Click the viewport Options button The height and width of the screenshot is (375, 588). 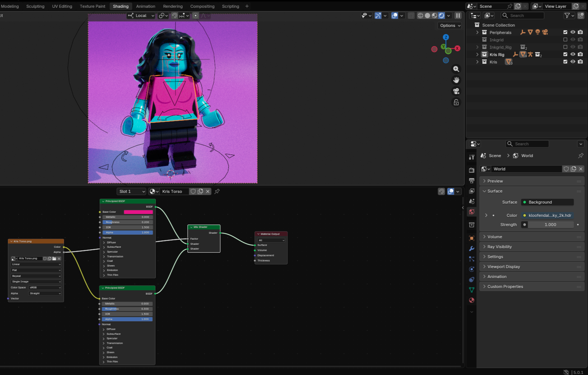(450, 25)
